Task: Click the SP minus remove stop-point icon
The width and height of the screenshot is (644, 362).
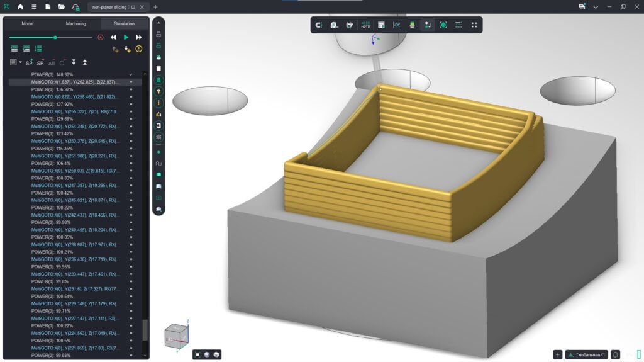Action: coord(40,62)
